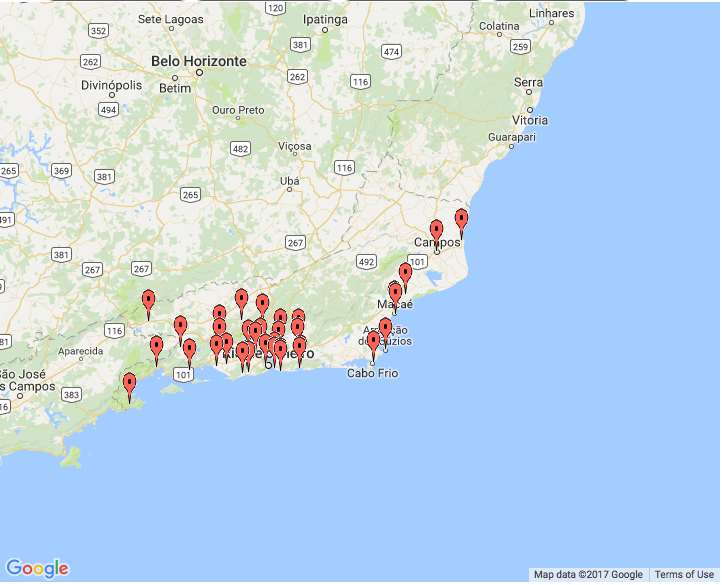The width and height of the screenshot is (722, 585).
Task: Click the coastal marker northeast of Campos
Action: pyautogui.click(x=461, y=220)
